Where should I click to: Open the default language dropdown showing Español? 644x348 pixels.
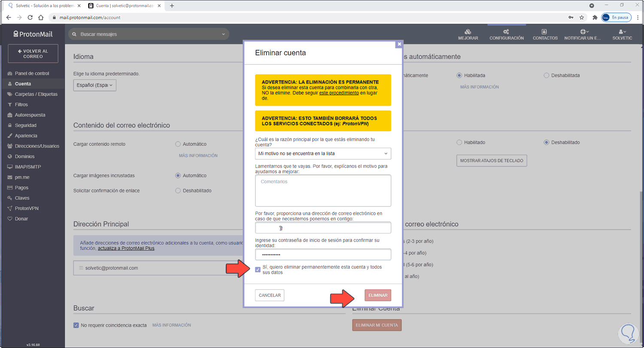[94, 85]
